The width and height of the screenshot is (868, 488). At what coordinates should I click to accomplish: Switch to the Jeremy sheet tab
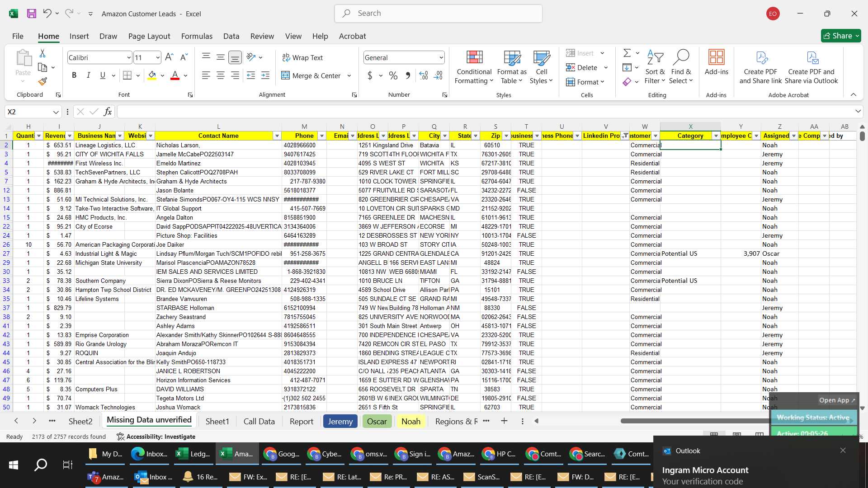coord(340,421)
